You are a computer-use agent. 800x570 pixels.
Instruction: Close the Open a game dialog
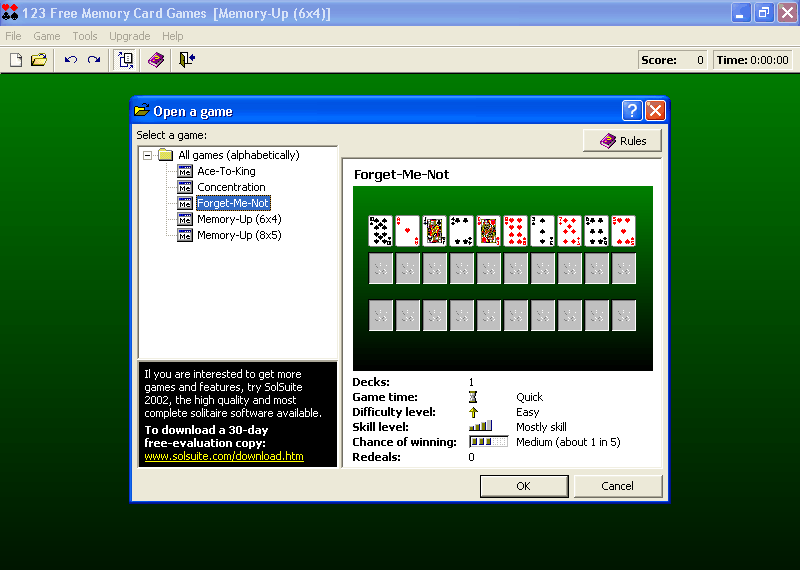(655, 111)
